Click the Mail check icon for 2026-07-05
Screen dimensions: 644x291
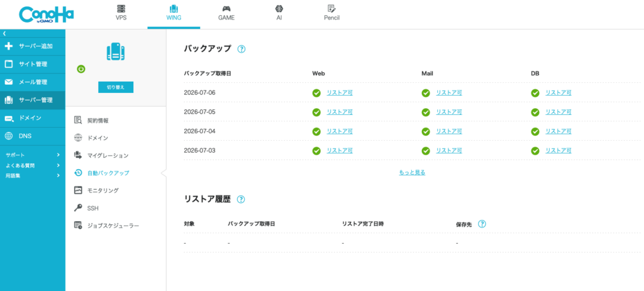tap(426, 112)
